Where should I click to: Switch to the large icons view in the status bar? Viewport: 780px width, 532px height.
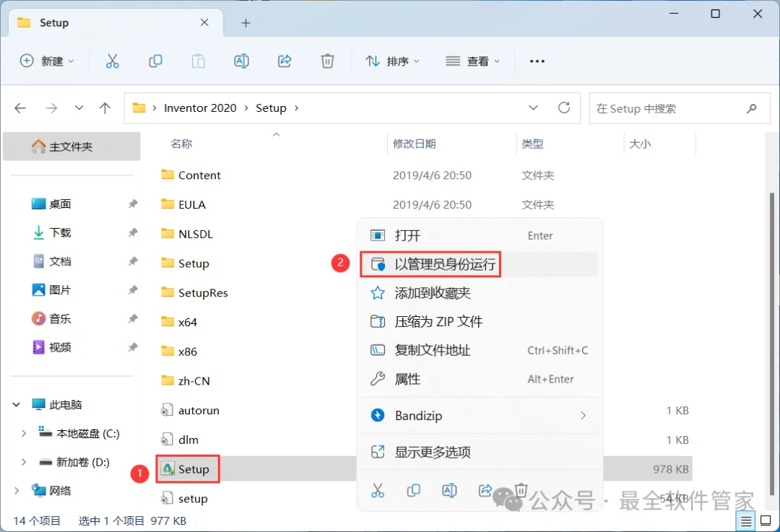click(x=766, y=521)
